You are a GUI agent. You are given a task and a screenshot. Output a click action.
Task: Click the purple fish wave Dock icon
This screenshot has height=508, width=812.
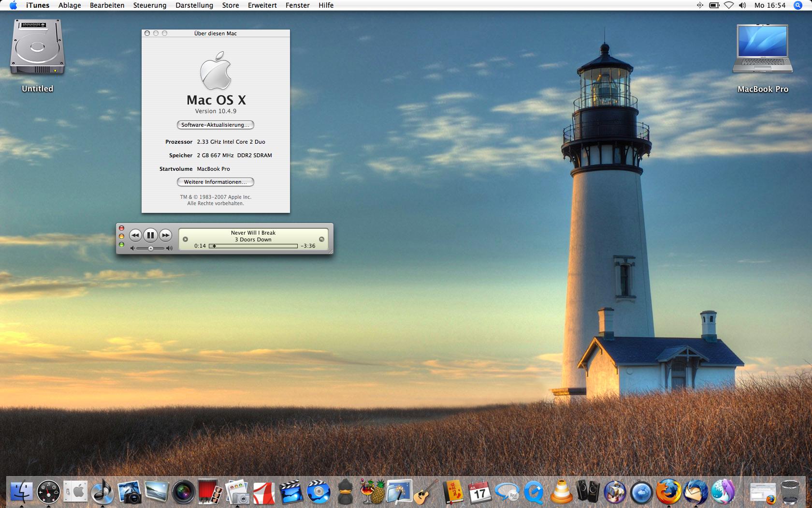[x=723, y=492]
